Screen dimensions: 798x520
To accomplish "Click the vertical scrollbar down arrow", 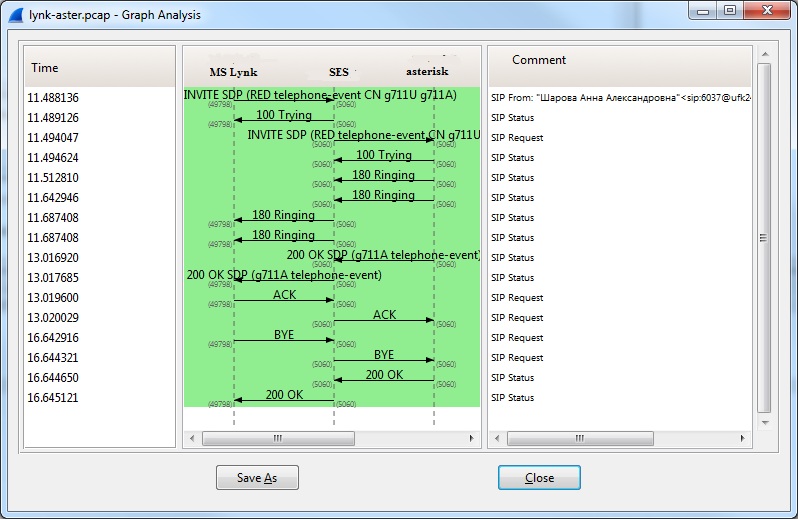I will click(764, 422).
